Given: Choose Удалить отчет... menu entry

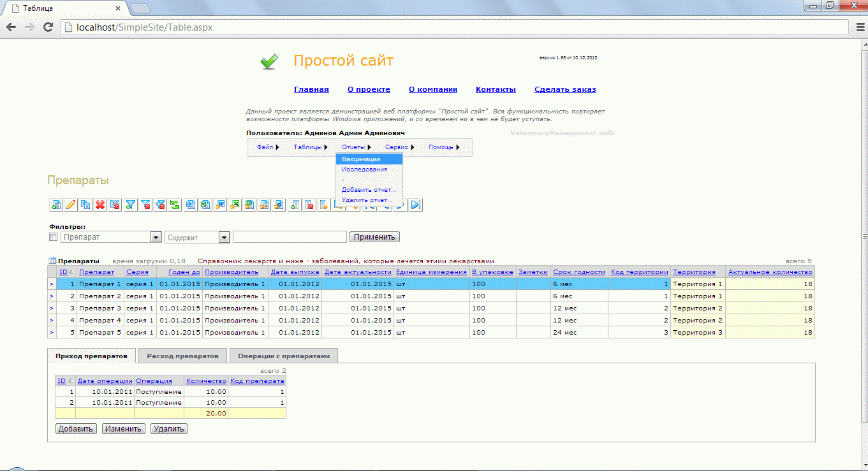Looking at the screenshot, I should [x=369, y=200].
